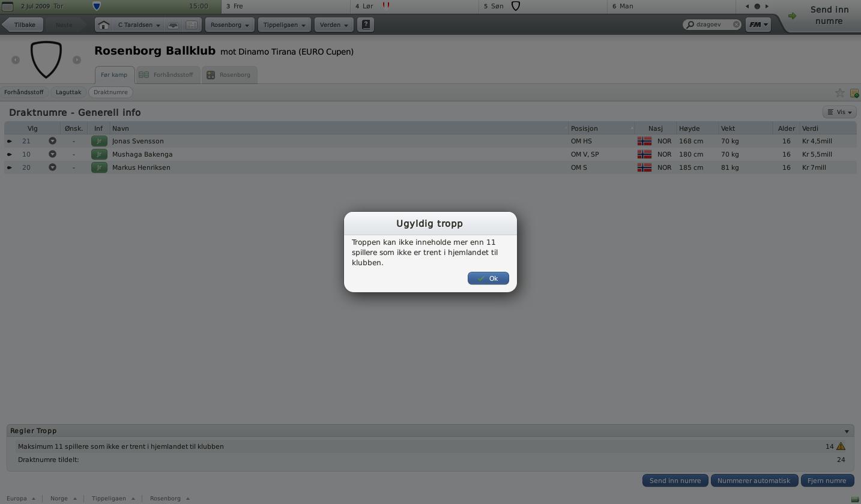Expand the row arrow for Mushaga Bakenga
The image size is (861, 504).
pyautogui.click(x=10, y=154)
